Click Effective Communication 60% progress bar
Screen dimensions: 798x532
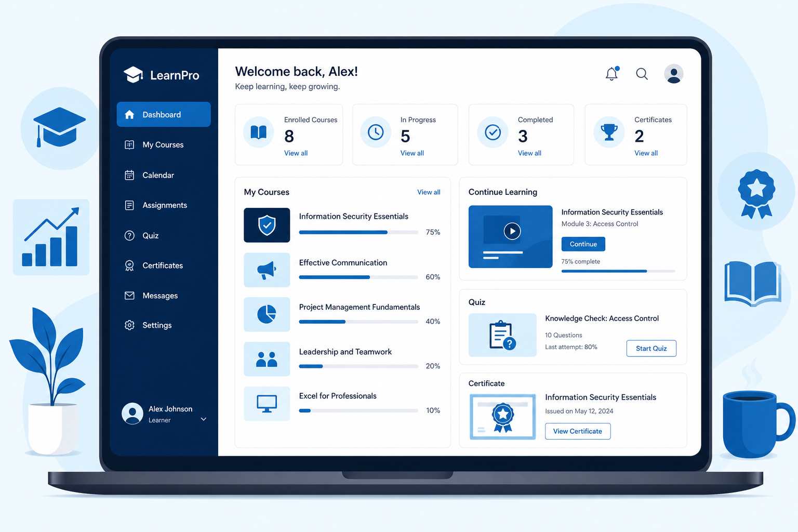click(358, 277)
